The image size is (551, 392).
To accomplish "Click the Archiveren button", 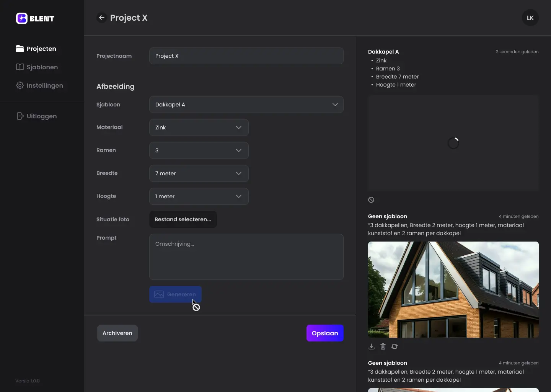I will [x=117, y=333].
